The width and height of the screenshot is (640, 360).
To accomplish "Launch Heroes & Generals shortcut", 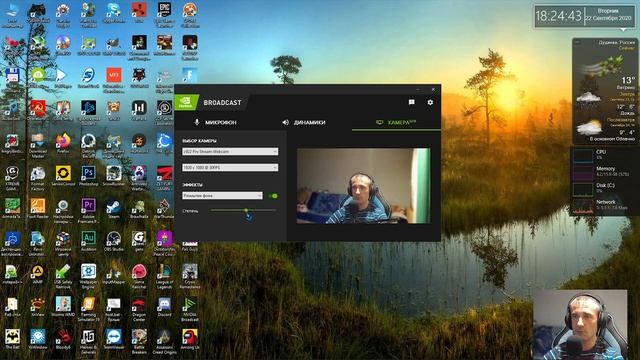I will coord(88,342).
